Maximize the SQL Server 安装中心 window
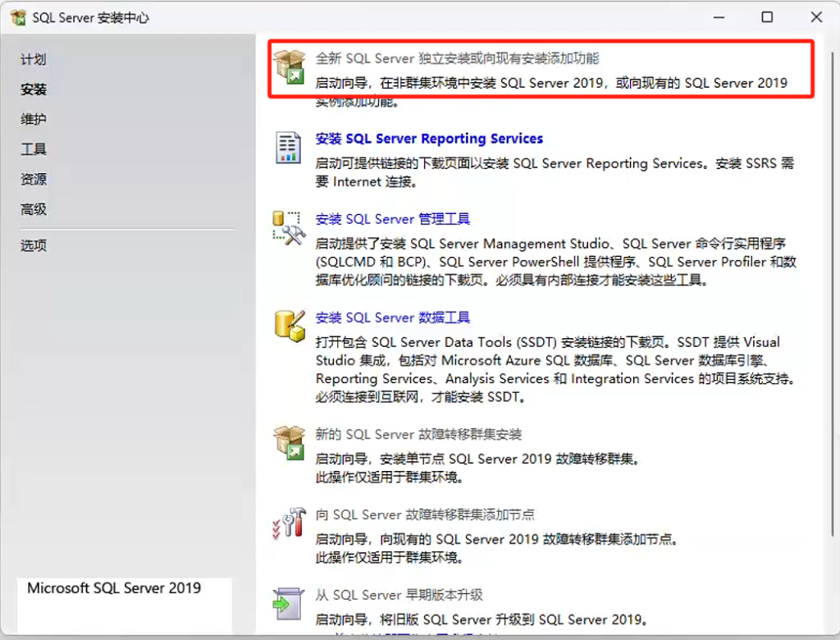Viewport: 840px width, 640px height. (767, 17)
